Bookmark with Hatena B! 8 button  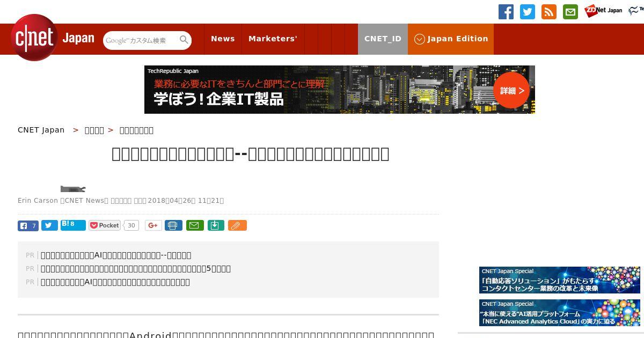pos(73,225)
